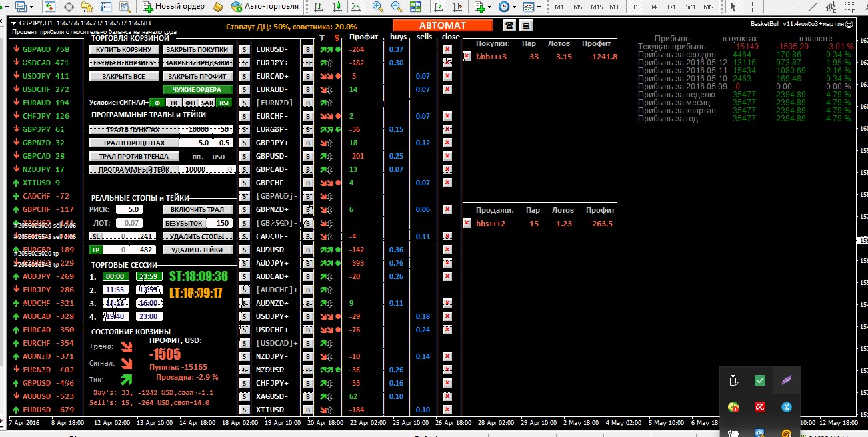Select the M15 timeframe
The height and width of the screenshot is (437, 868).
[597, 7]
